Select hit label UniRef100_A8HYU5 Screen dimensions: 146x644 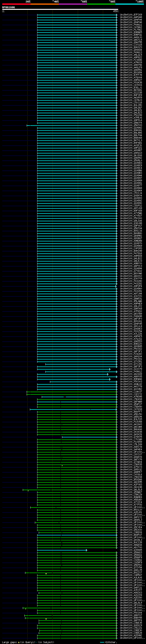point(131,376)
